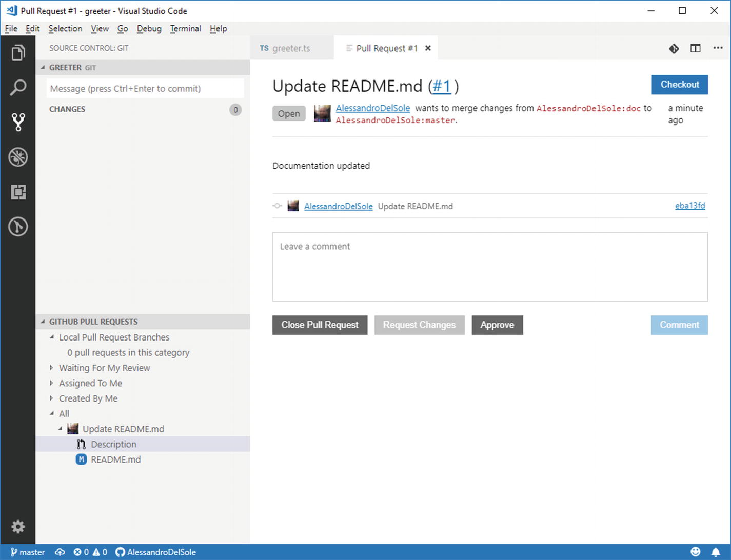Click Close Pull Request button
This screenshot has width=731, height=560.
tap(320, 325)
